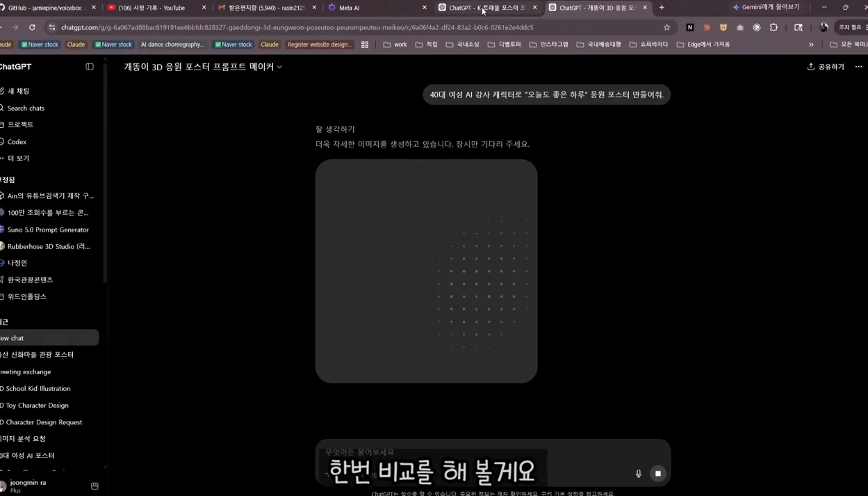
Task: Open Rubberhose 3D Studio GPT
Action: click(46, 246)
